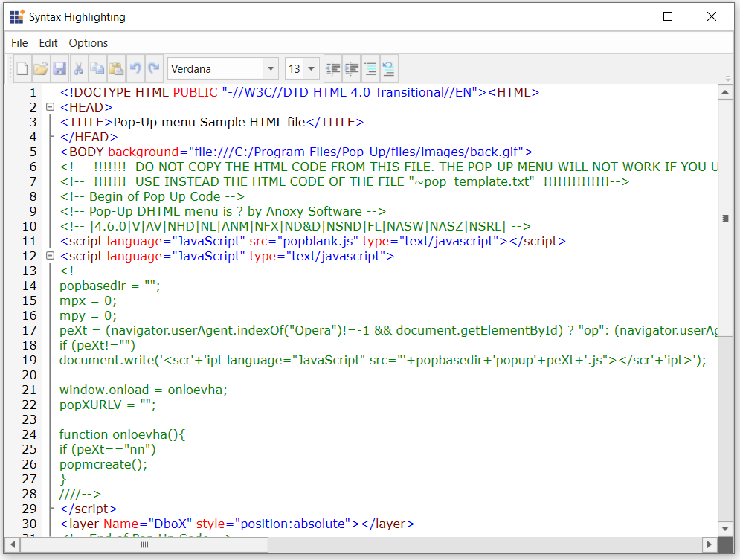Viewport: 740px width, 560px height.
Task: Collapse the script block at line 12
Action: (x=50, y=256)
